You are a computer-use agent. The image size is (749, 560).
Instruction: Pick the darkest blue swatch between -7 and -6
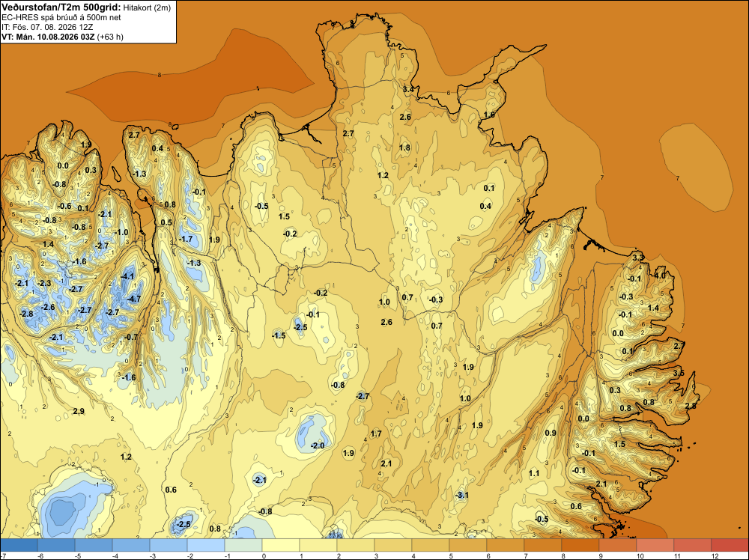click(19, 545)
